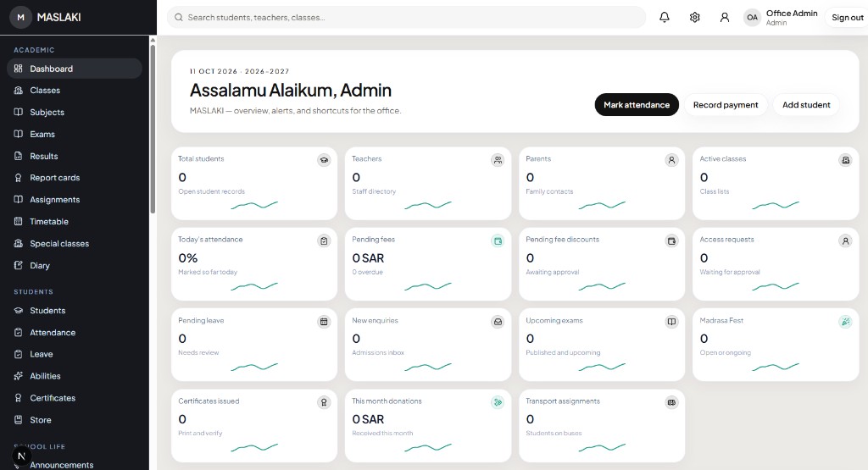
Task: Click the round N badge at sidebar bottom
Action: pos(21,456)
